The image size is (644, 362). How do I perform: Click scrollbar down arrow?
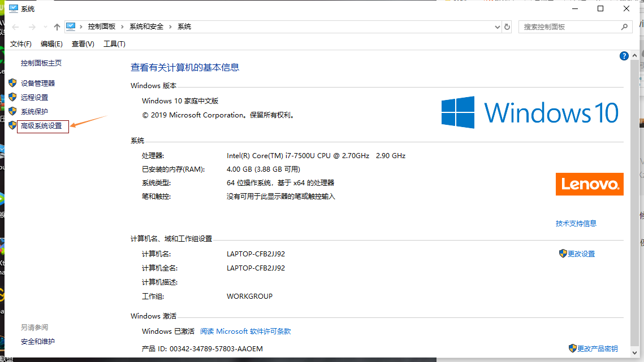point(634,352)
